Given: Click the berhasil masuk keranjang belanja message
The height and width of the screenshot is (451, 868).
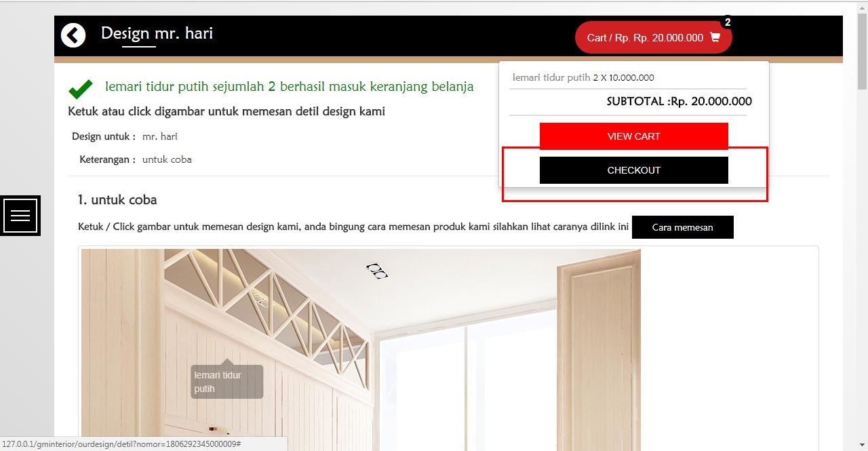Looking at the screenshot, I should [x=290, y=87].
